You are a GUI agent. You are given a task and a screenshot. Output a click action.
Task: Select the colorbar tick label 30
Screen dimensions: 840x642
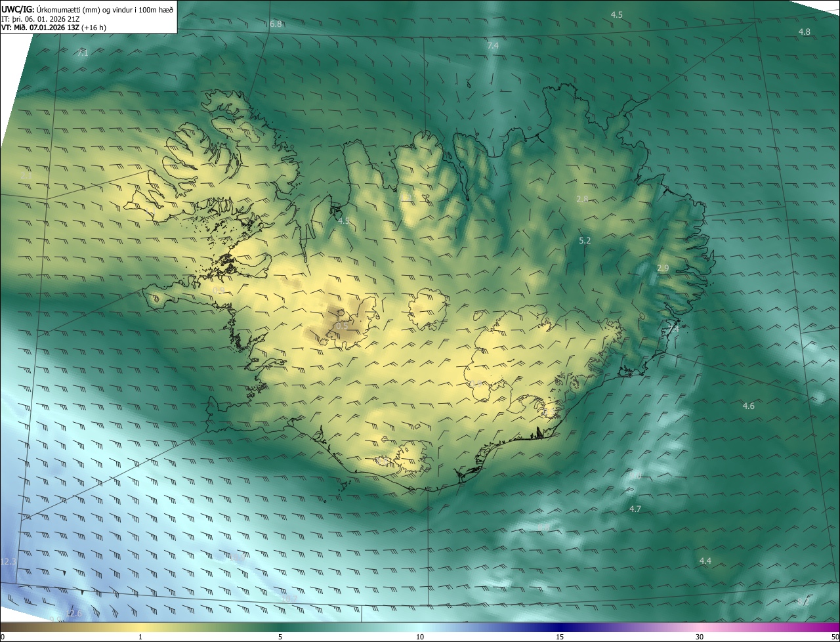pyautogui.click(x=700, y=637)
